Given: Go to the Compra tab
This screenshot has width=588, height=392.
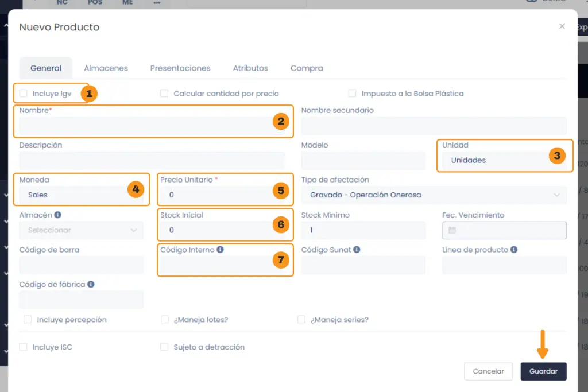Looking at the screenshot, I should 307,68.
